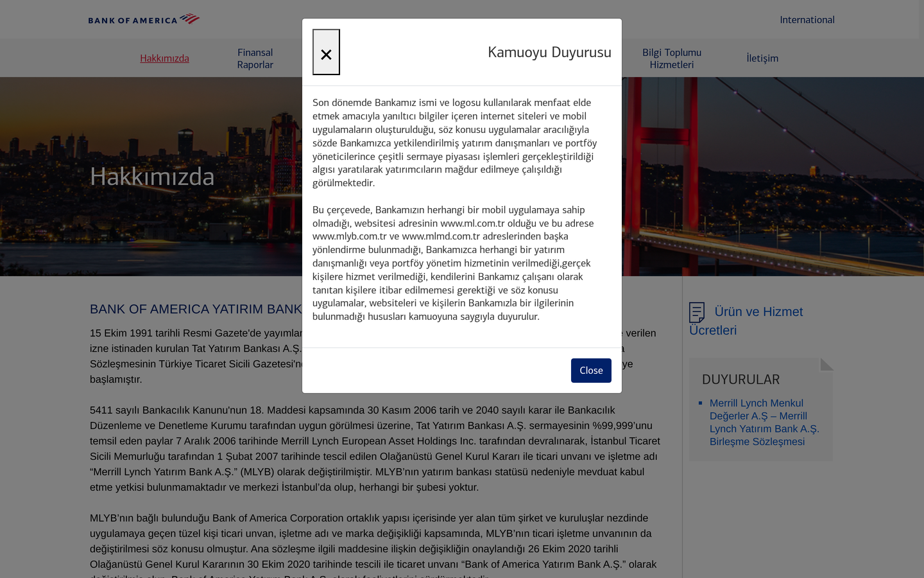Click the blue Close button

pyautogui.click(x=591, y=371)
